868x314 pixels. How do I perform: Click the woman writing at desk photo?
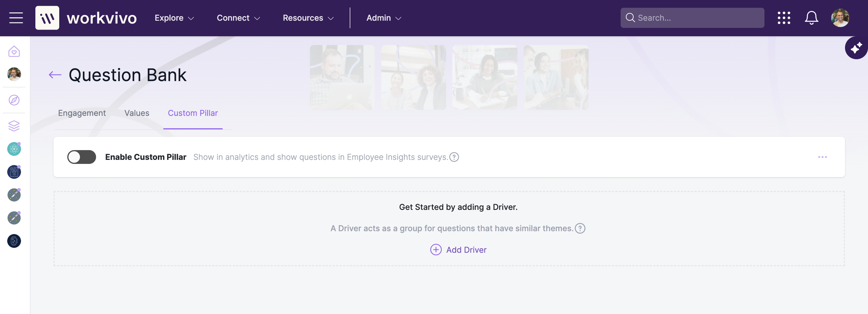pos(485,77)
